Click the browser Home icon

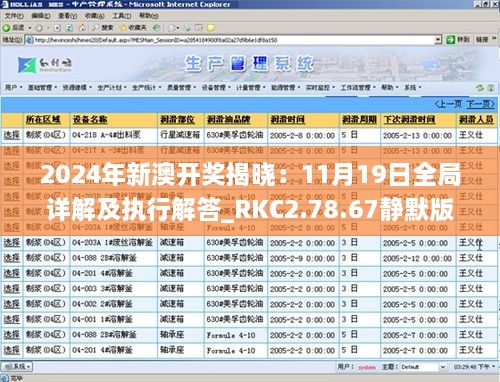click(x=82, y=28)
